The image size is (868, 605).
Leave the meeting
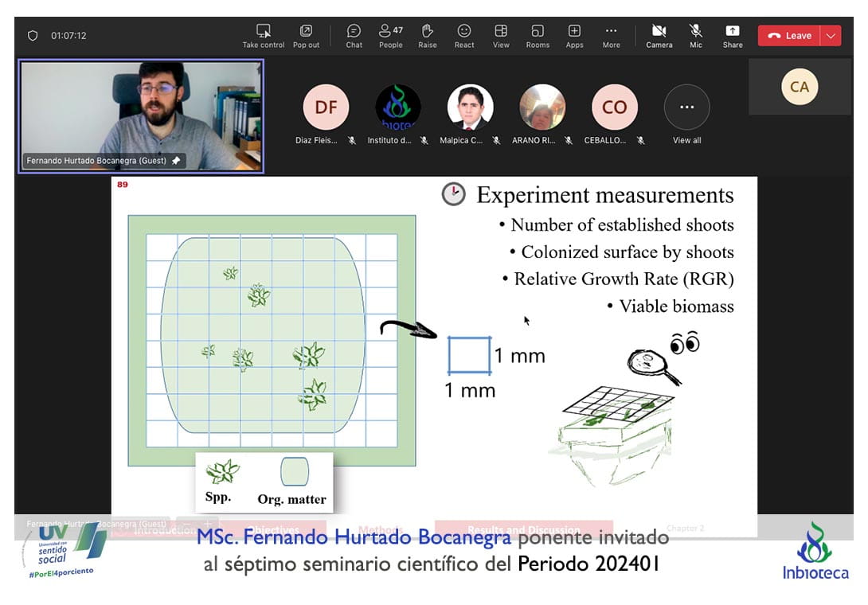(789, 36)
